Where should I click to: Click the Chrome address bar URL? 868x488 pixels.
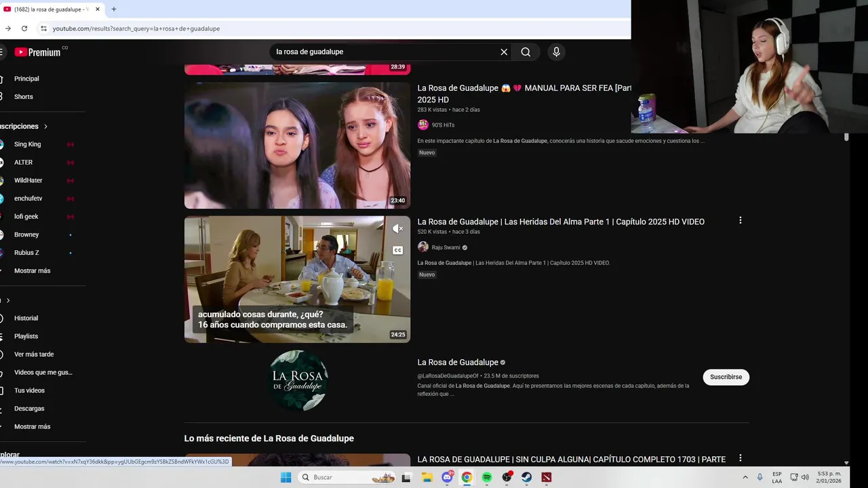(136, 28)
